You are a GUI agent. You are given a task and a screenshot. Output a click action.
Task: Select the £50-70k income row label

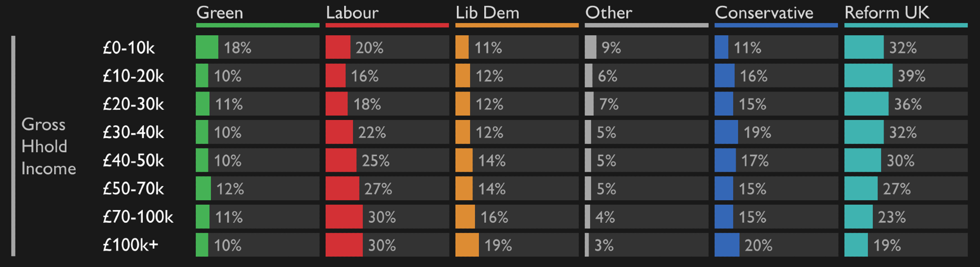(133, 189)
